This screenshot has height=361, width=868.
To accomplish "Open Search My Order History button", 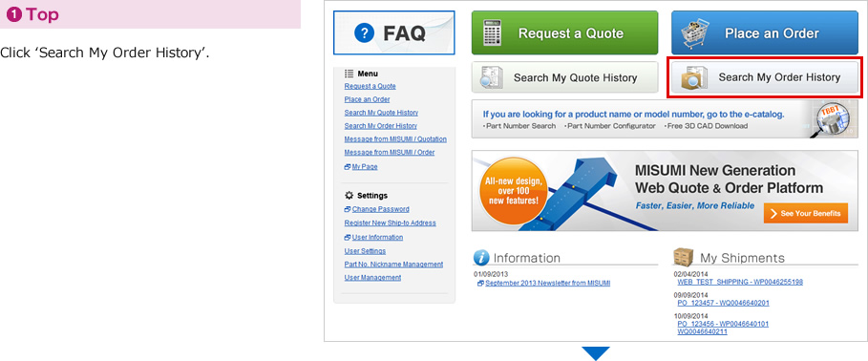I will [x=765, y=77].
